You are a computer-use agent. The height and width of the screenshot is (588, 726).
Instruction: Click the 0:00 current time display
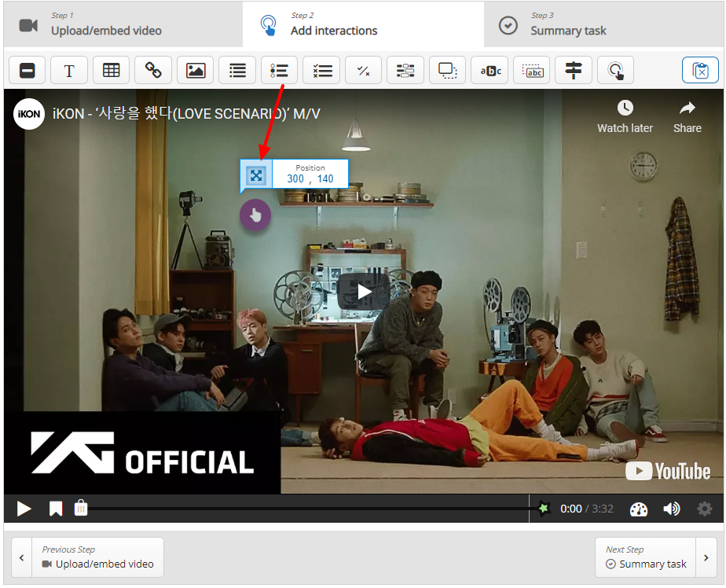(571, 509)
